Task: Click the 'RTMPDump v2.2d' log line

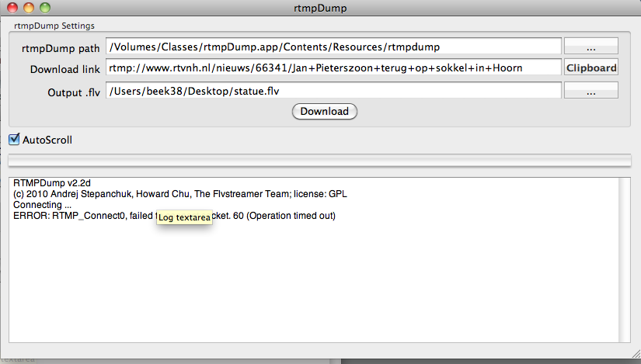Action: 52,183
